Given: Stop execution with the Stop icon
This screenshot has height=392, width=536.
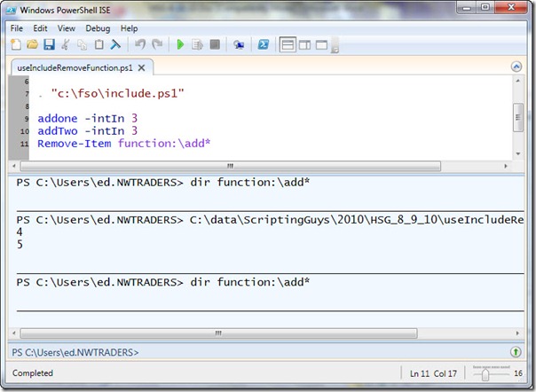Looking at the screenshot, I should (x=215, y=44).
